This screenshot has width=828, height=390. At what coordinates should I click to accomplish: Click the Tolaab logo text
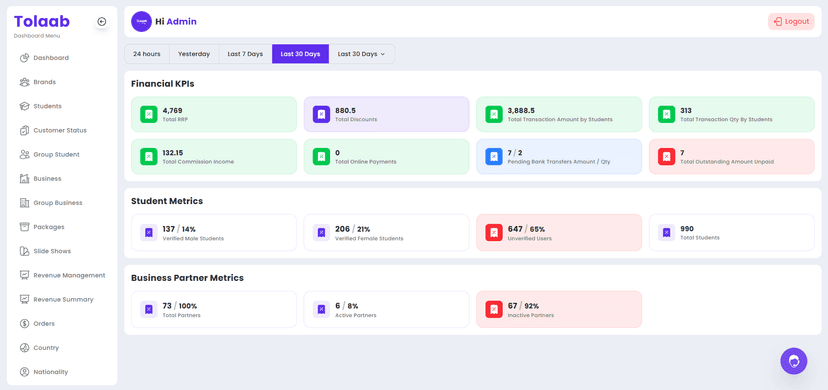[x=42, y=21]
